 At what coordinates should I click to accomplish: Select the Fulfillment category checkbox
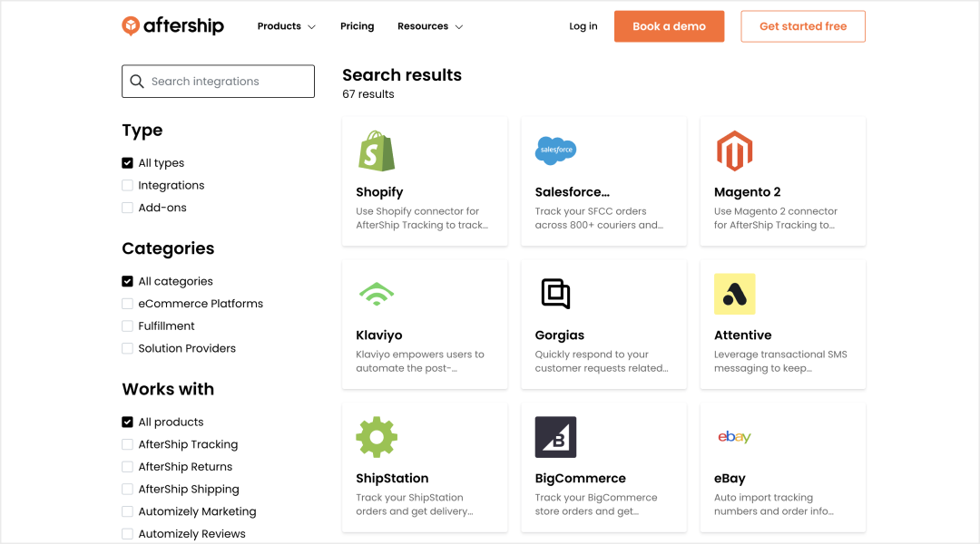pos(128,326)
